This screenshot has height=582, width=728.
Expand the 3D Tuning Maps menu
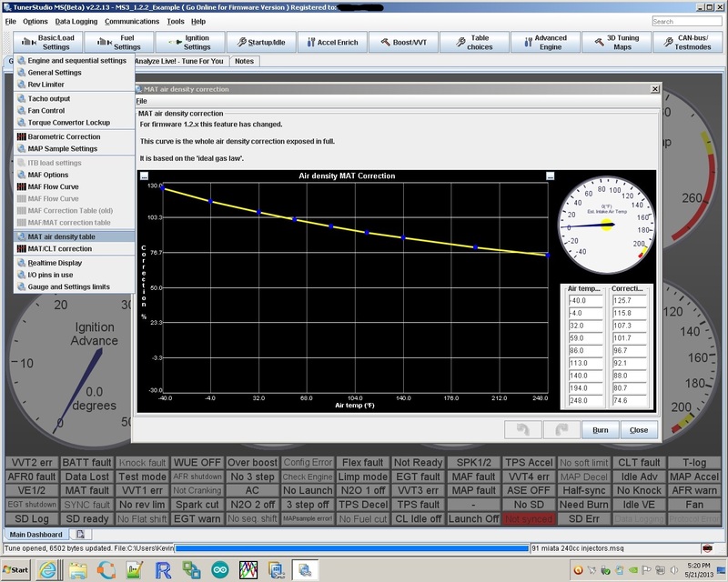coord(617,42)
